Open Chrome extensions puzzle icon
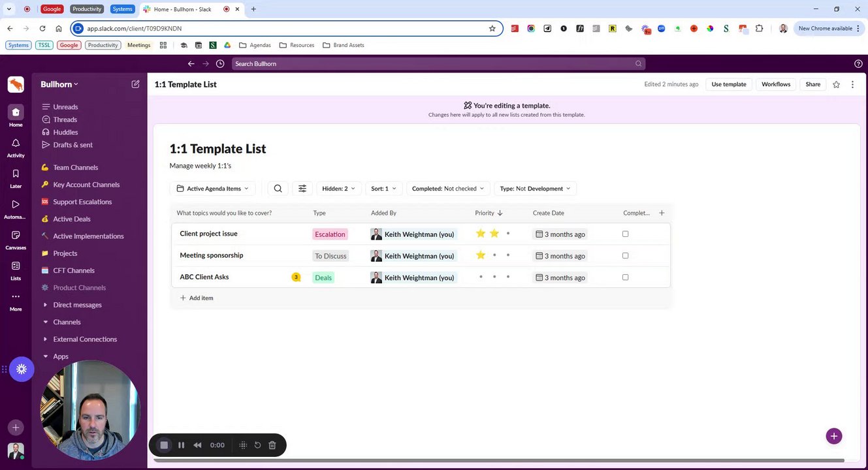 tap(759, 29)
